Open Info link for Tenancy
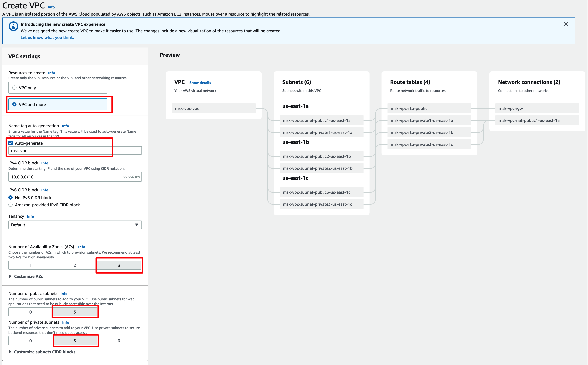The height and width of the screenshot is (365, 588). [30, 216]
